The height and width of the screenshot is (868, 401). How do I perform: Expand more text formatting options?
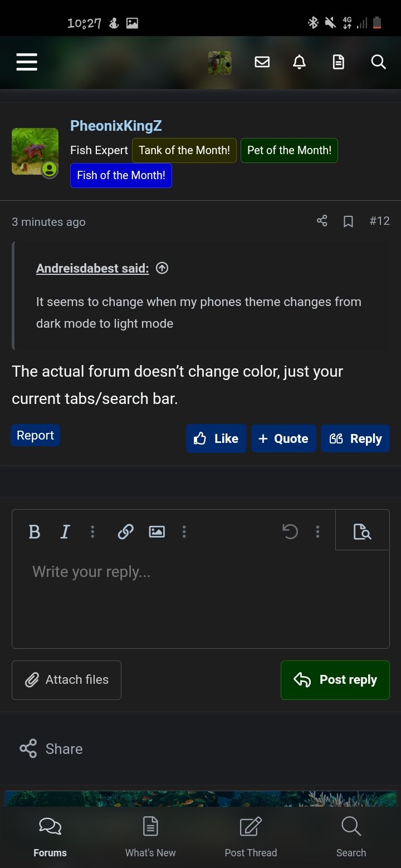[x=92, y=531]
